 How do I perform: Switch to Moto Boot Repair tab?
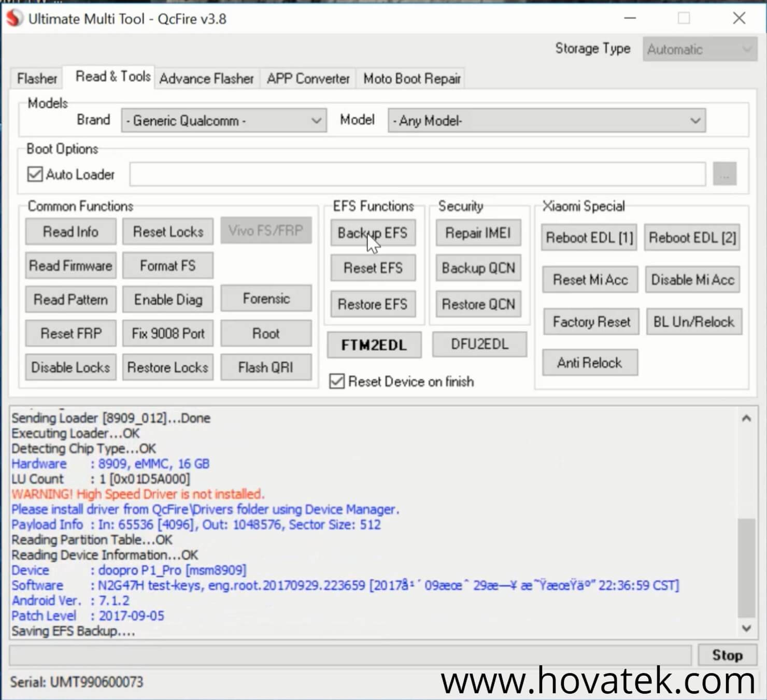tap(412, 78)
